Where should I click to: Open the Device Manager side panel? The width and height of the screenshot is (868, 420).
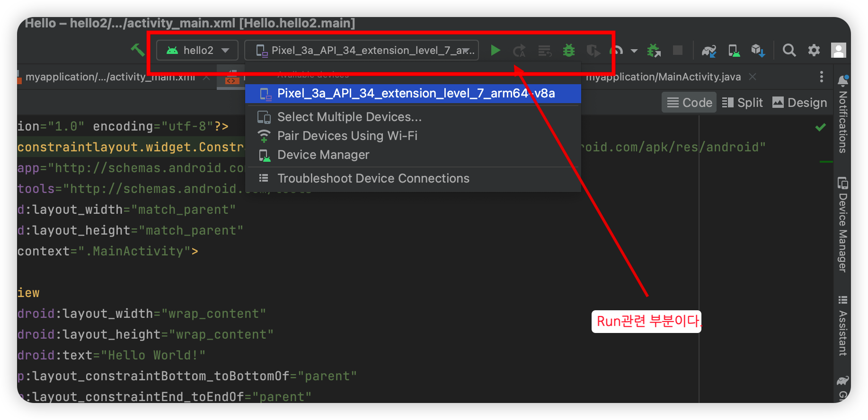[842, 224]
